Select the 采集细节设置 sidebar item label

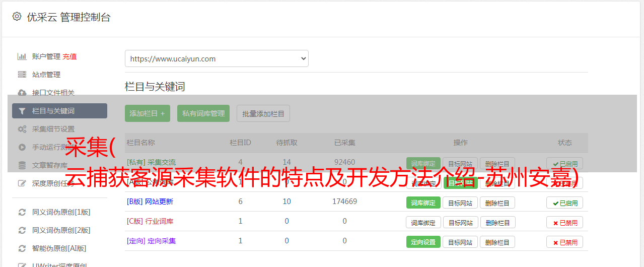tap(53, 129)
